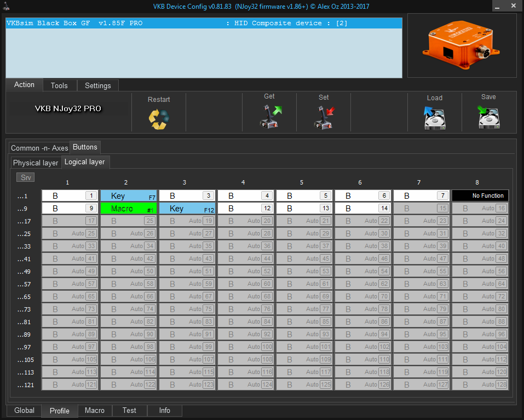
Task: Select logical button cell B 5
Action: click(304, 196)
